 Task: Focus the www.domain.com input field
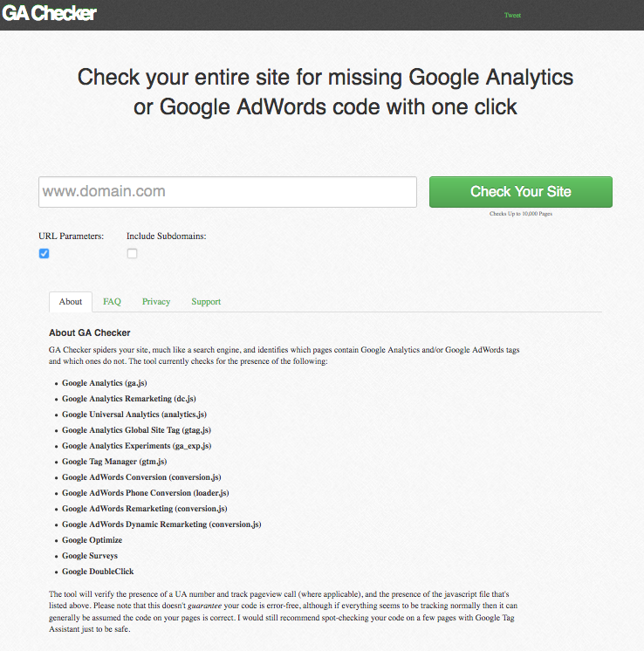click(x=228, y=192)
